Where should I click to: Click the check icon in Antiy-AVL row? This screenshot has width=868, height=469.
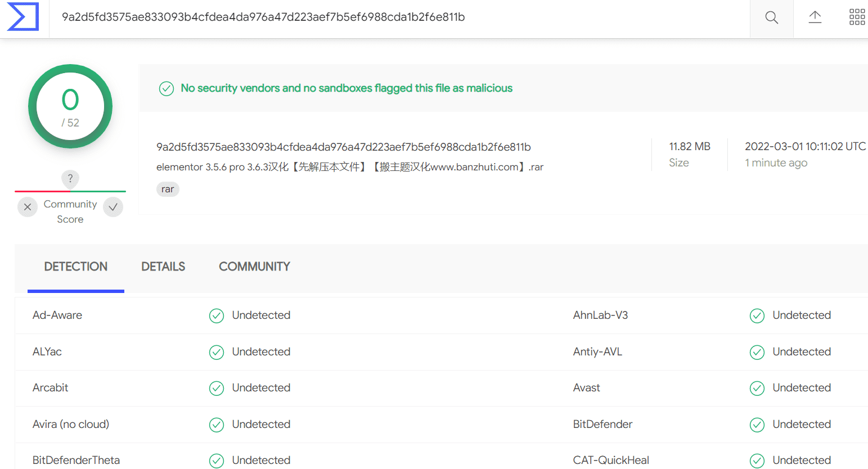(x=757, y=353)
